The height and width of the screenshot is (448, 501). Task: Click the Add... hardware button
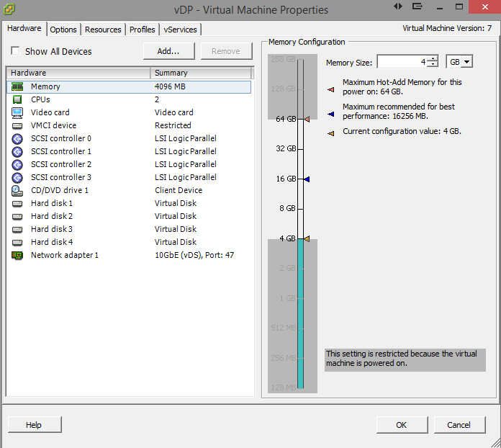pos(169,51)
